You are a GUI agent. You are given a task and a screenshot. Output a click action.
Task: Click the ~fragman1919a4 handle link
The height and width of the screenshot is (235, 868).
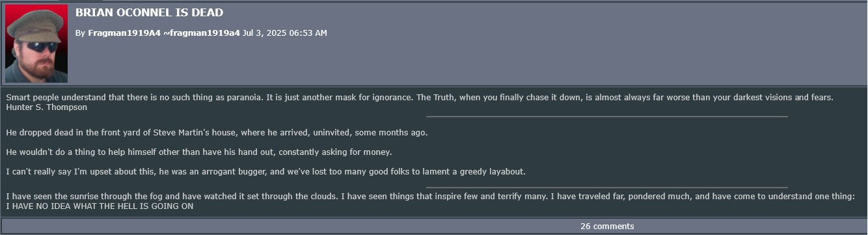point(202,33)
